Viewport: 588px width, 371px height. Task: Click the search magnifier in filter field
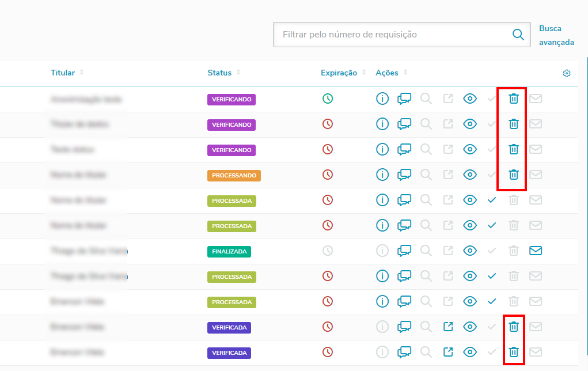point(518,35)
